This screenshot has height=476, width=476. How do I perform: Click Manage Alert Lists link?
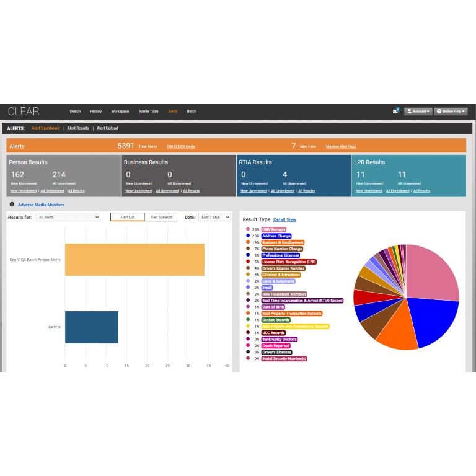pyautogui.click(x=341, y=146)
